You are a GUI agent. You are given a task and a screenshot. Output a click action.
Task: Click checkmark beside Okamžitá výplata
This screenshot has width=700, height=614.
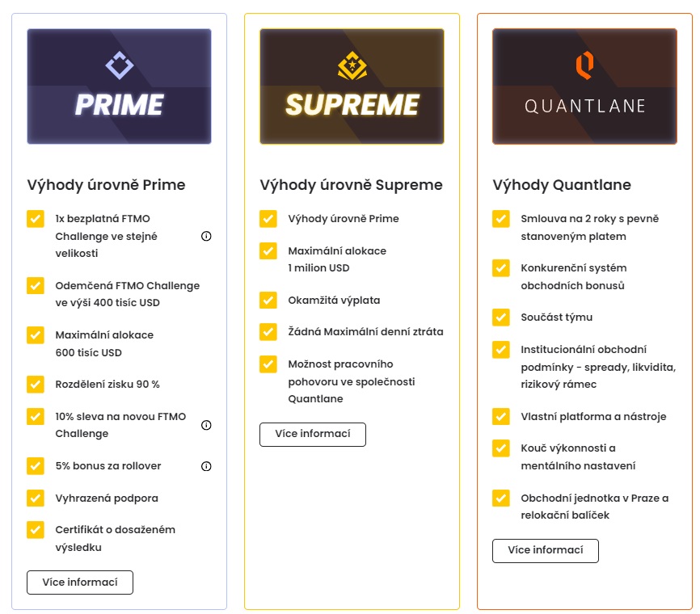pyautogui.click(x=268, y=301)
